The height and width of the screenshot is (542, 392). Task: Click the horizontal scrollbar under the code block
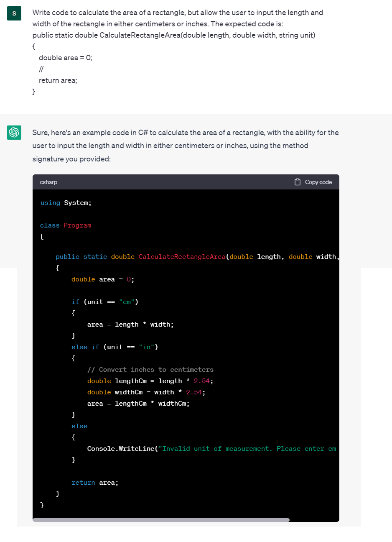[x=161, y=520]
